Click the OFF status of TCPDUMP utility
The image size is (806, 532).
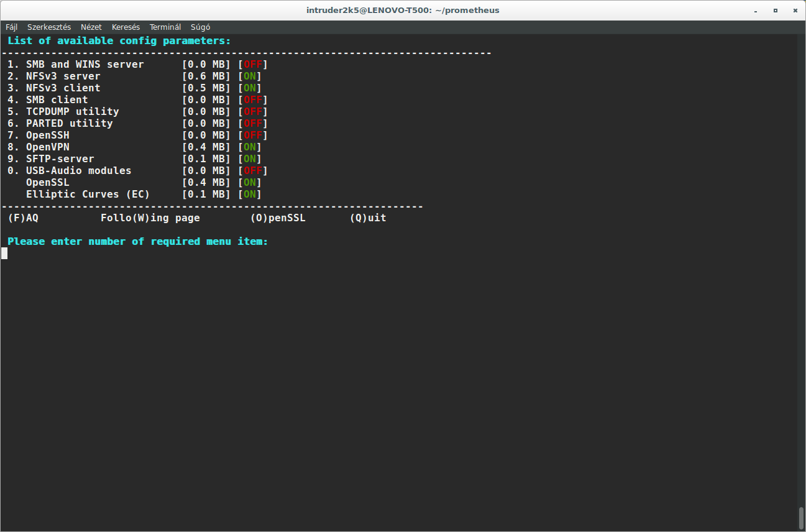pyautogui.click(x=253, y=112)
